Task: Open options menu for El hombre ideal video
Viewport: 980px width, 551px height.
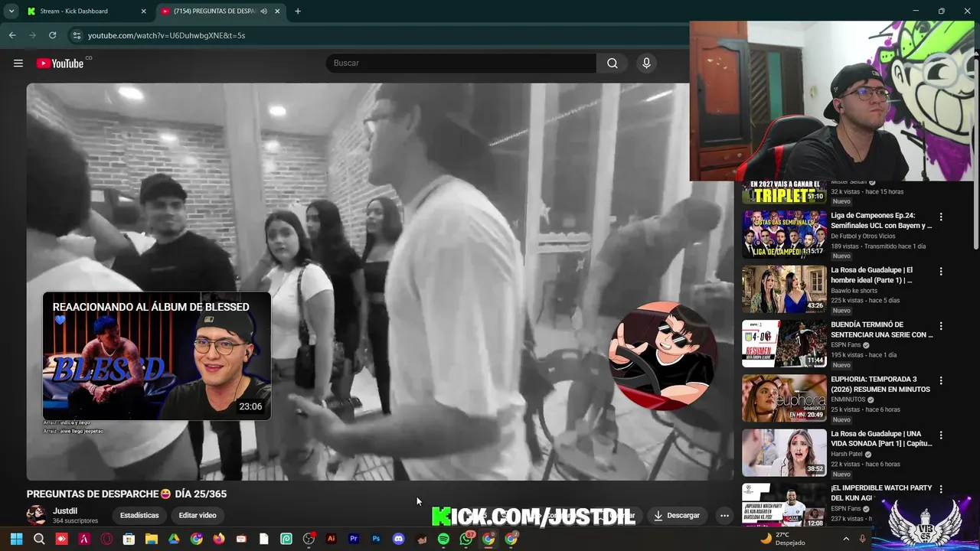Action: click(941, 271)
